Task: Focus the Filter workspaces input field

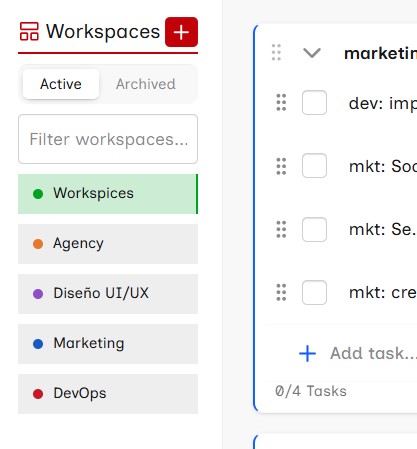Action: (108, 139)
